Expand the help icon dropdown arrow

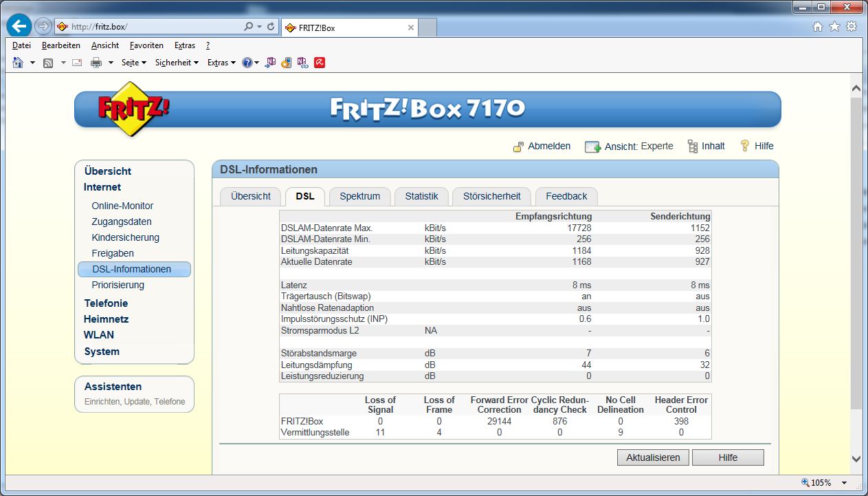257,63
